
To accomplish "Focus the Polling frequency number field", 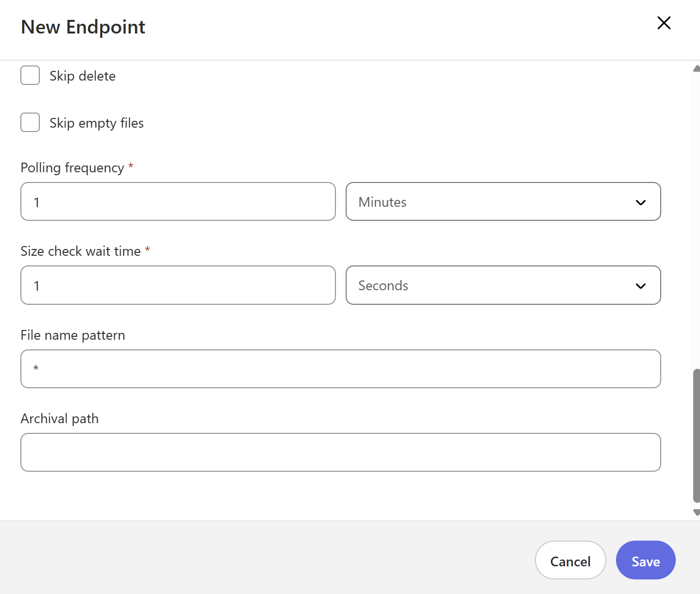I will pos(178,201).
